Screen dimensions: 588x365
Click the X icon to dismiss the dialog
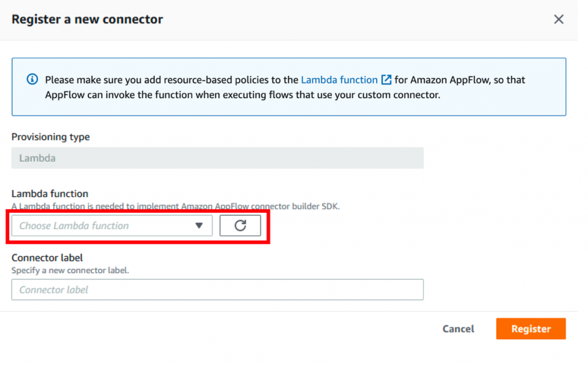[x=558, y=19]
